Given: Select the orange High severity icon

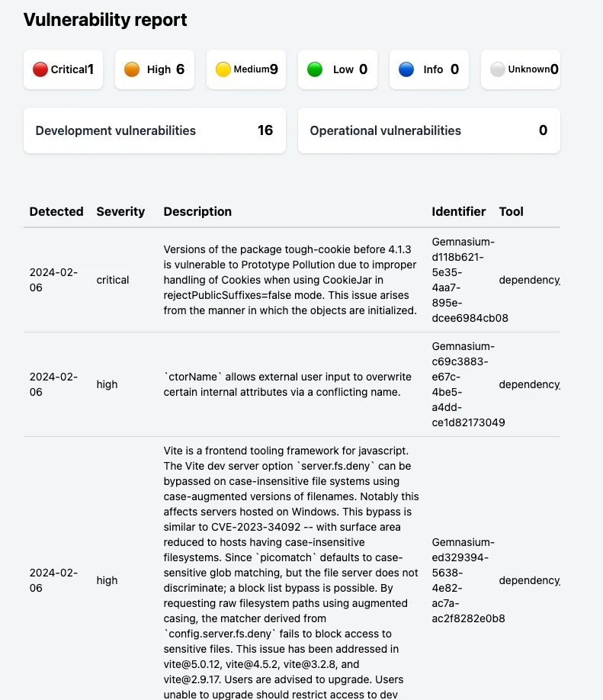Looking at the screenshot, I should (130, 69).
